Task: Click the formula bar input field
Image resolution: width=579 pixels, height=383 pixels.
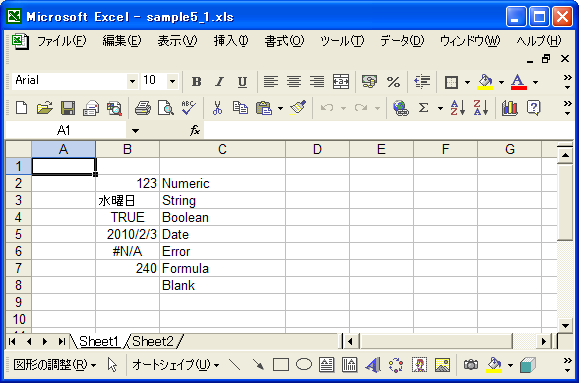Action: 389,130
